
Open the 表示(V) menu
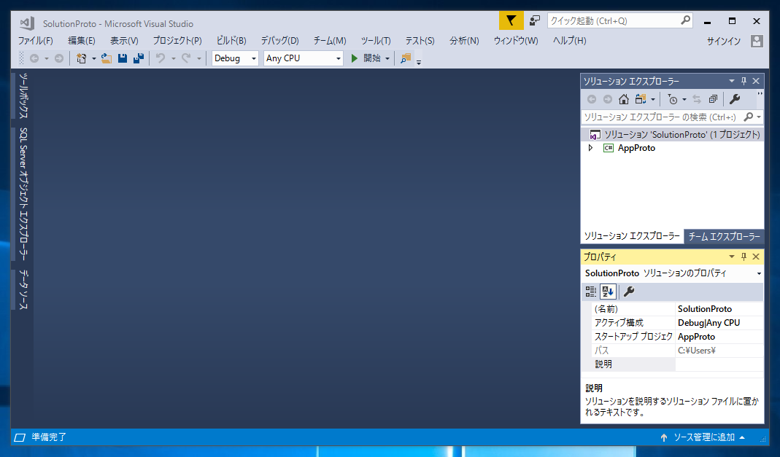(124, 41)
